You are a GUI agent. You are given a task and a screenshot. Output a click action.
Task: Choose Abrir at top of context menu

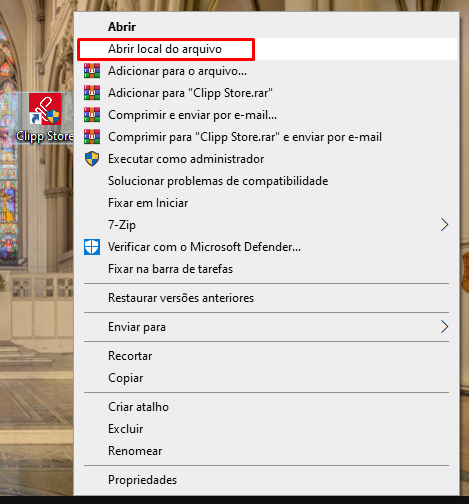click(122, 27)
